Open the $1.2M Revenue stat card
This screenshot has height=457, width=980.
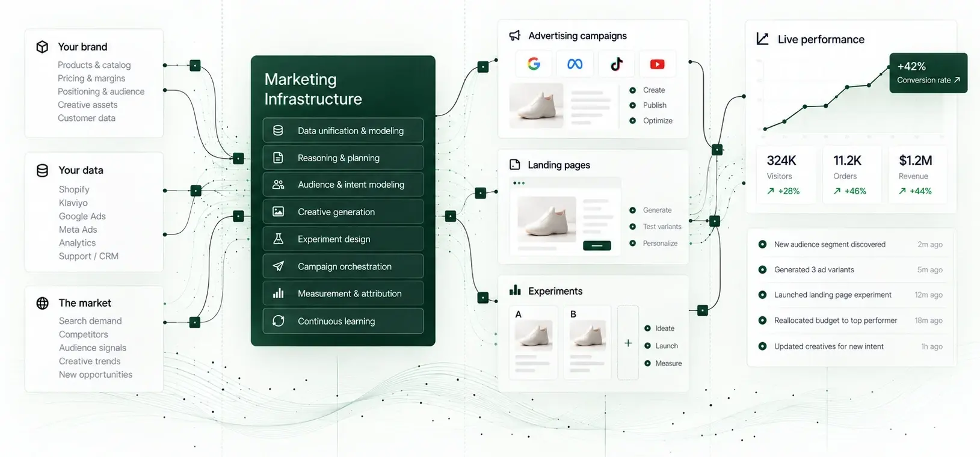(918, 175)
